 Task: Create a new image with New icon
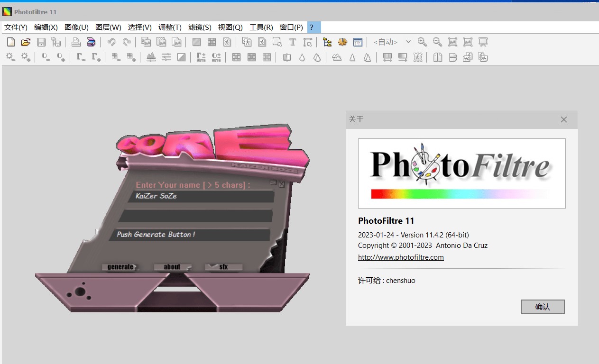tap(11, 42)
